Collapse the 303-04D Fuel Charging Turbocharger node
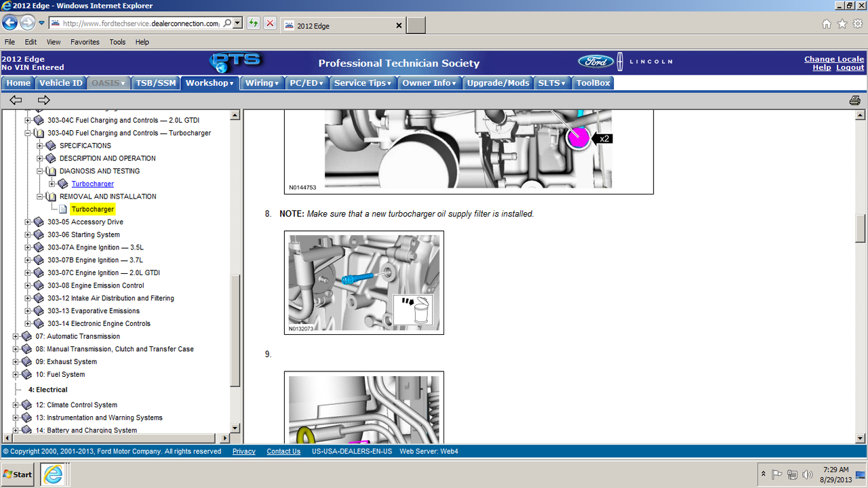Viewport: 868px width, 488px height. click(x=28, y=133)
